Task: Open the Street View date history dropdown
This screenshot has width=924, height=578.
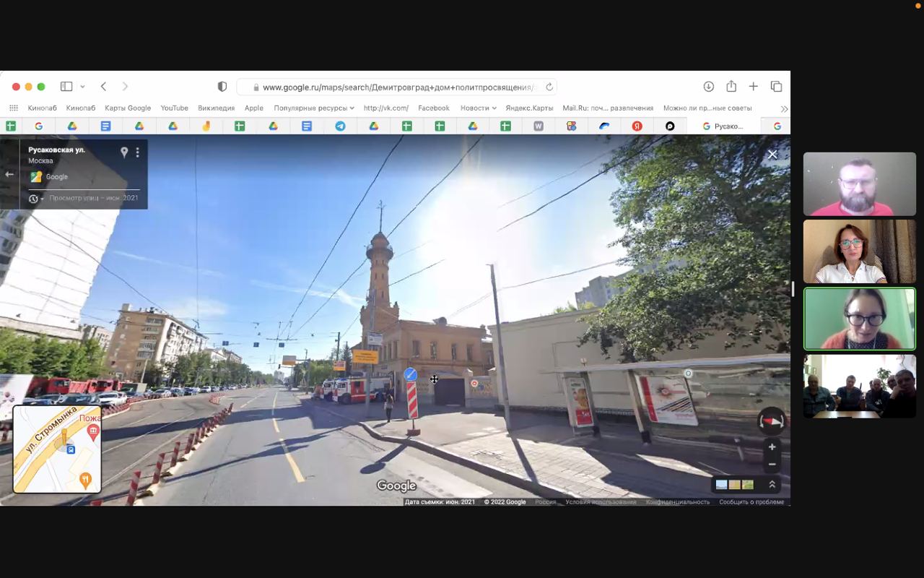Action: [x=35, y=199]
